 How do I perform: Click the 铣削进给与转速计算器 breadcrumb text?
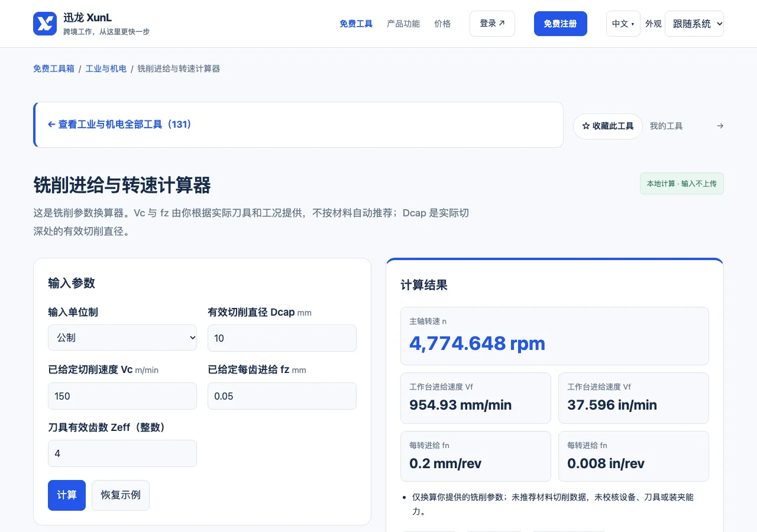pyautogui.click(x=179, y=69)
